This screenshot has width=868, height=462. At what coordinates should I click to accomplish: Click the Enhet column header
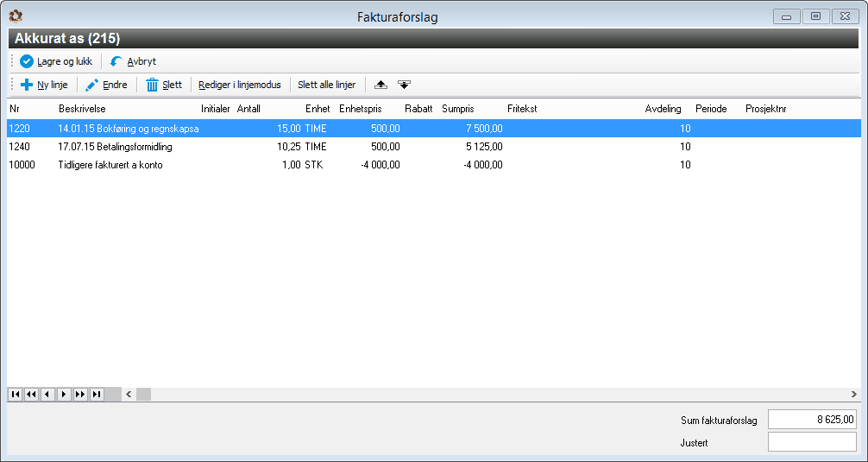point(318,109)
